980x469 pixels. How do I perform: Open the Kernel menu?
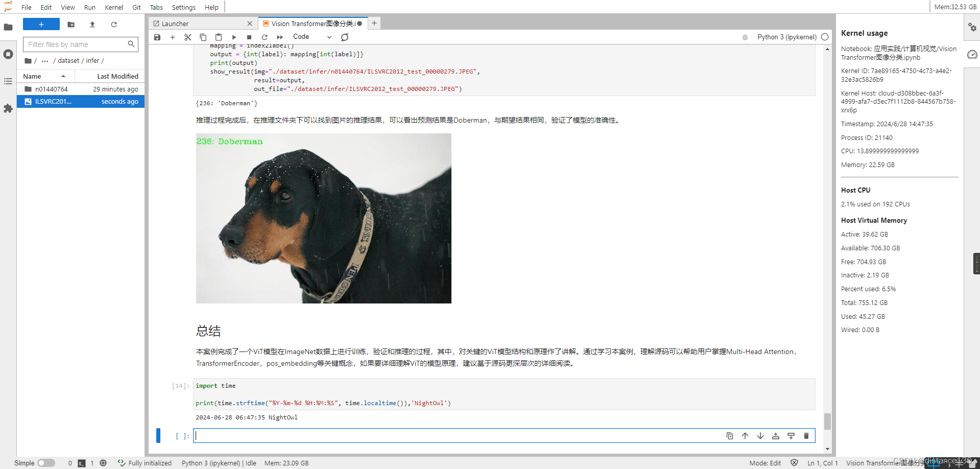114,7
